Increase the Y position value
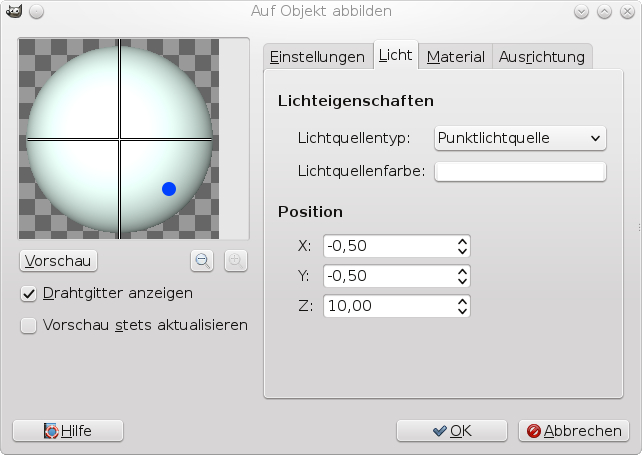Screen dimensions: 642x455 point(462,271)
